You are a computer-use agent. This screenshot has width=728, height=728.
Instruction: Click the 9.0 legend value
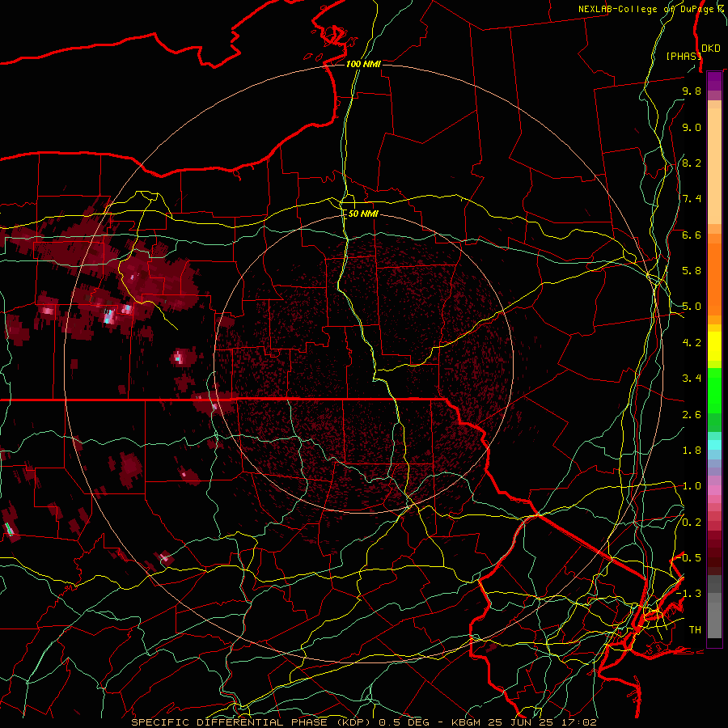692,127
